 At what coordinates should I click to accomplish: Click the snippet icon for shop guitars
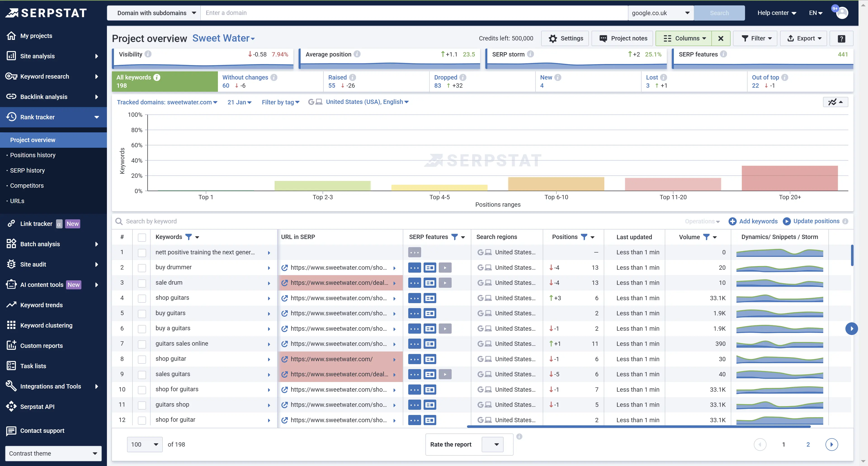[430, 298]
